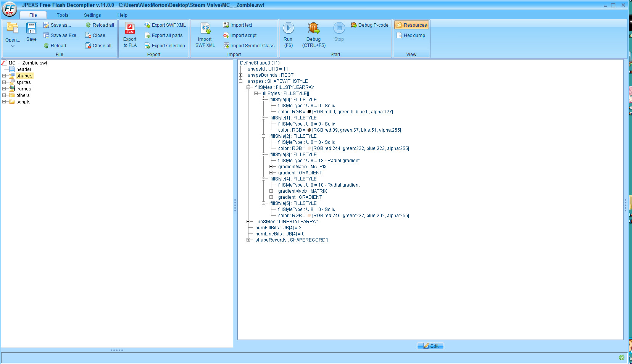Screen dimensions: 632x364
Task: Open the Tools ribbon tab
Action: [x=63, y=15]
